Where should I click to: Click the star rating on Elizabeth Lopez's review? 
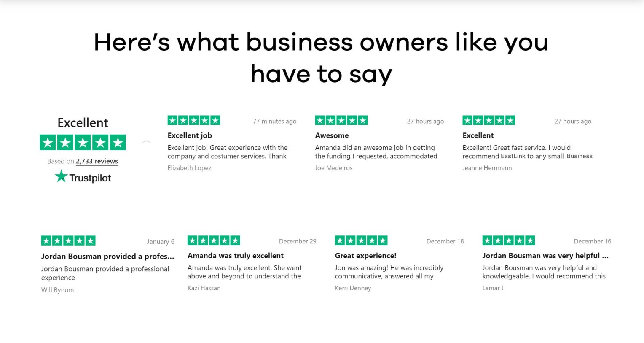coord(194,120)
